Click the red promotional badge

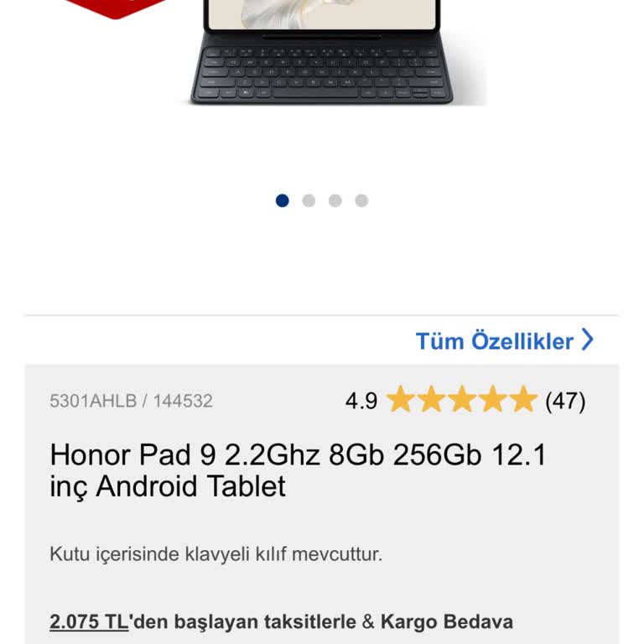117,9
